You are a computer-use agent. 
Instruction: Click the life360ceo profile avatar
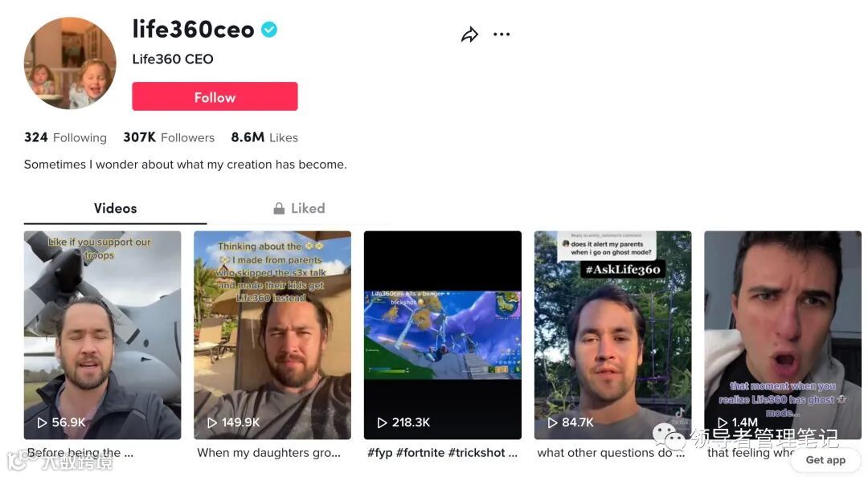[70, 63]
